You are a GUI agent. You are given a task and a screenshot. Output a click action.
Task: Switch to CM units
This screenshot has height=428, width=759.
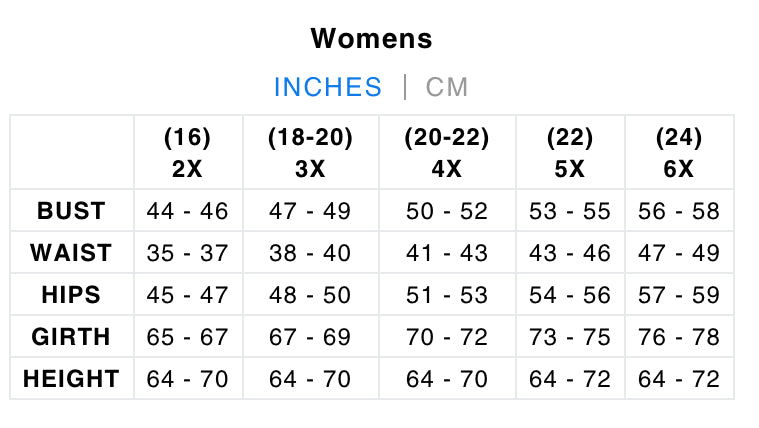click(x=447, y=87)
